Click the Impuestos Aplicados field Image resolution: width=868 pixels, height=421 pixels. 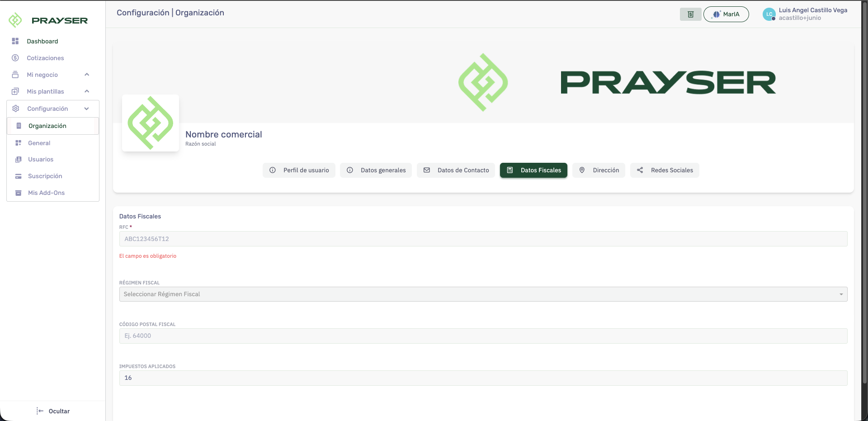(x=483, y=378)
